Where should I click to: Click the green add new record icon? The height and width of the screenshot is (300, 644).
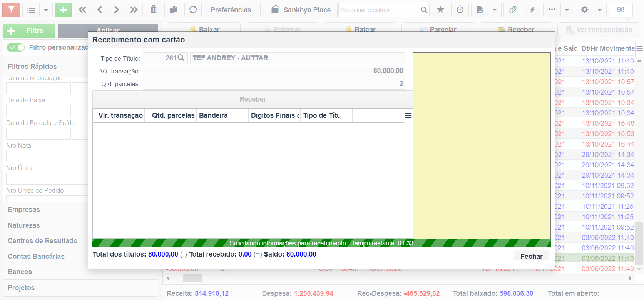[x=63, y=10]
